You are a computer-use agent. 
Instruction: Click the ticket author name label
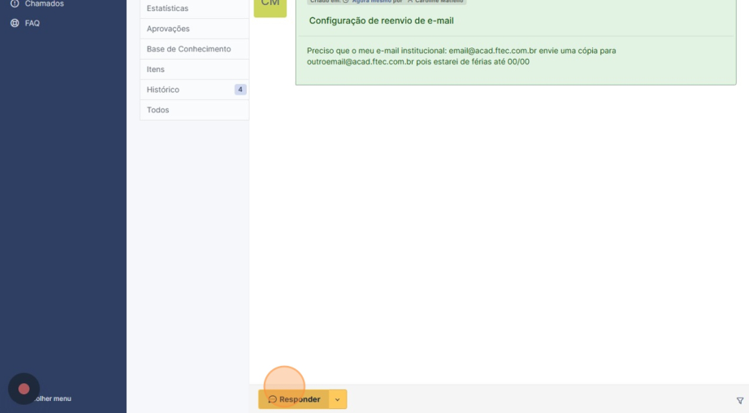[439, 1]
